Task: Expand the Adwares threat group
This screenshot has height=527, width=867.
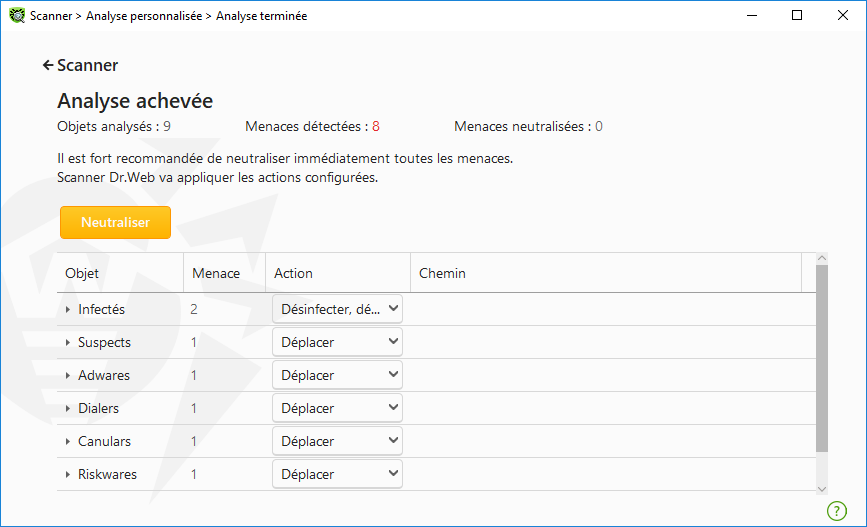Action: [67, 375]
